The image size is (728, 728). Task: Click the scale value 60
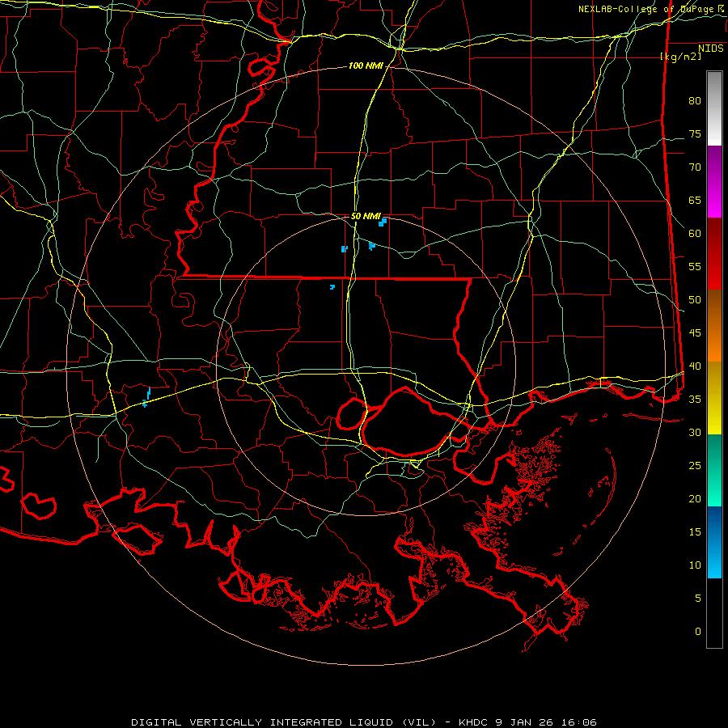coord(695,234)
